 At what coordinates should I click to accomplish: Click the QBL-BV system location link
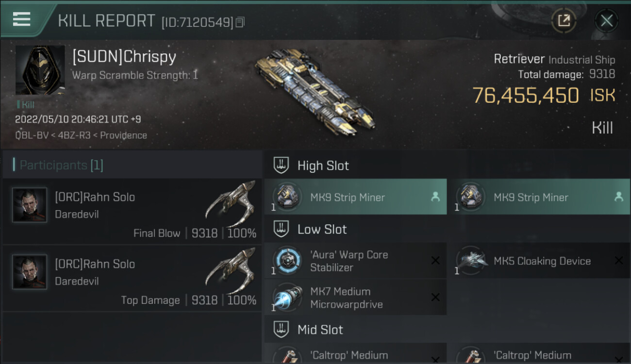click(32, 135)
